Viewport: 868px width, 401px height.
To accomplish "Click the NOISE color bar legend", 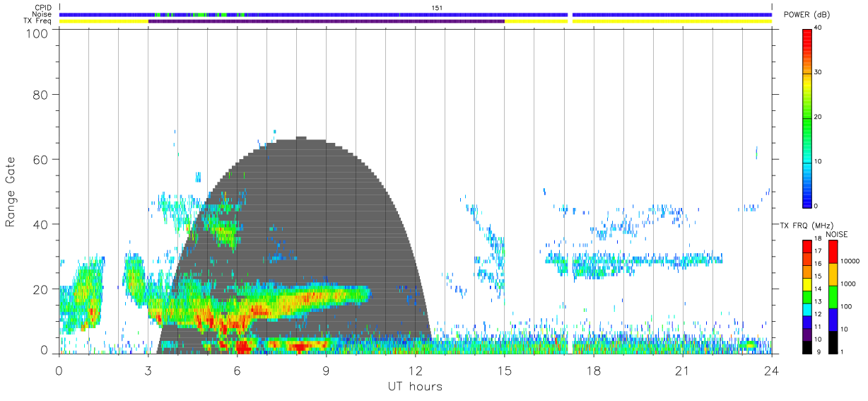I will [833, 297].
